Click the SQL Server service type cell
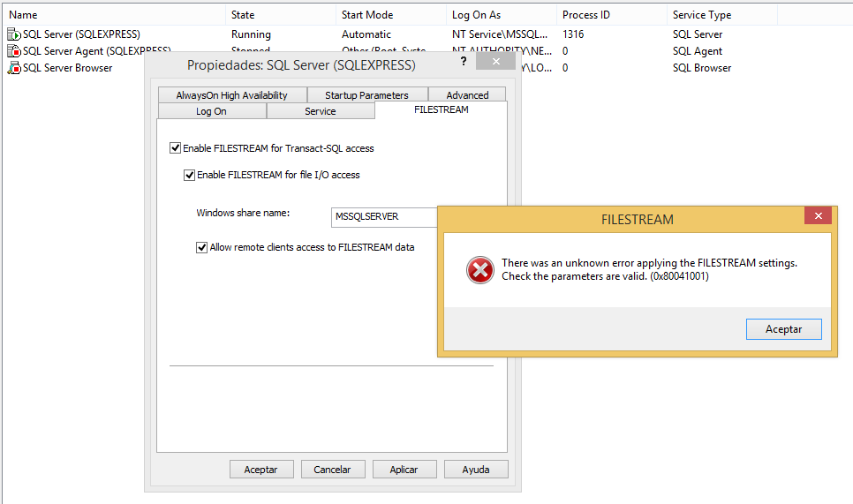The height and width of the screenshot is (504, 853). click(698, 34)
